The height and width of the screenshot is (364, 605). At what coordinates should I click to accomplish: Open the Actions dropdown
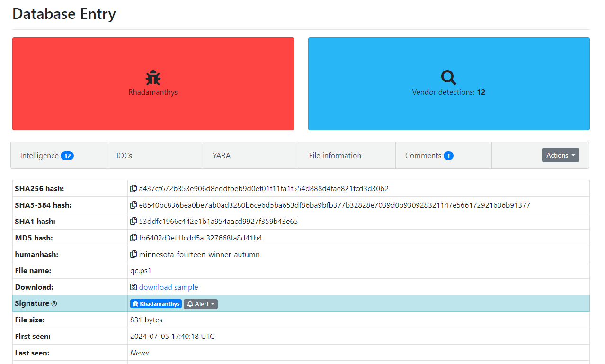pyautogui.click(x=561, y=155)
